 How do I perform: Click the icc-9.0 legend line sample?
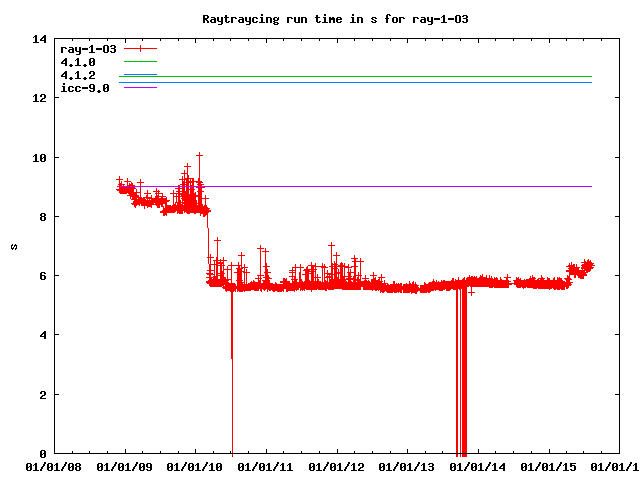point(141,88)
